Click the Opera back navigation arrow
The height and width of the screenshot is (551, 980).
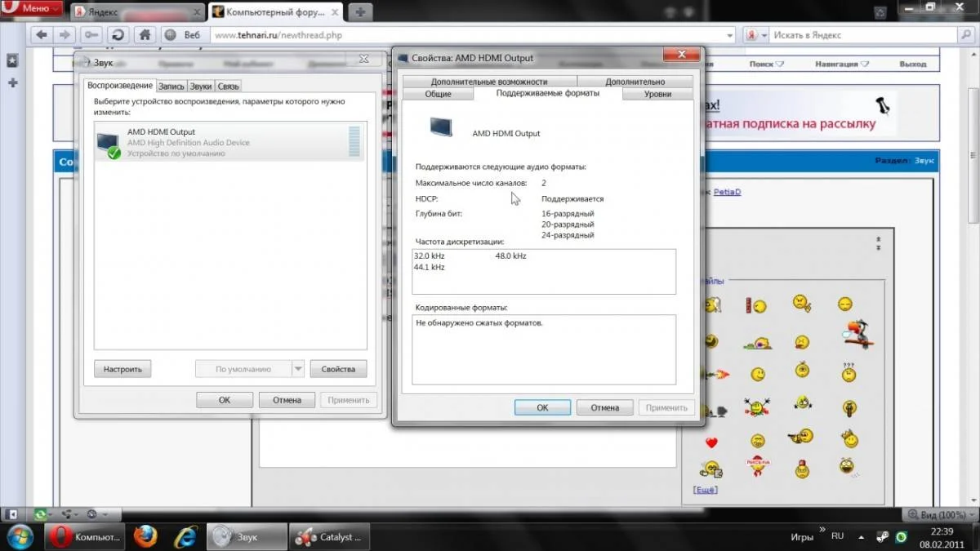42,35
